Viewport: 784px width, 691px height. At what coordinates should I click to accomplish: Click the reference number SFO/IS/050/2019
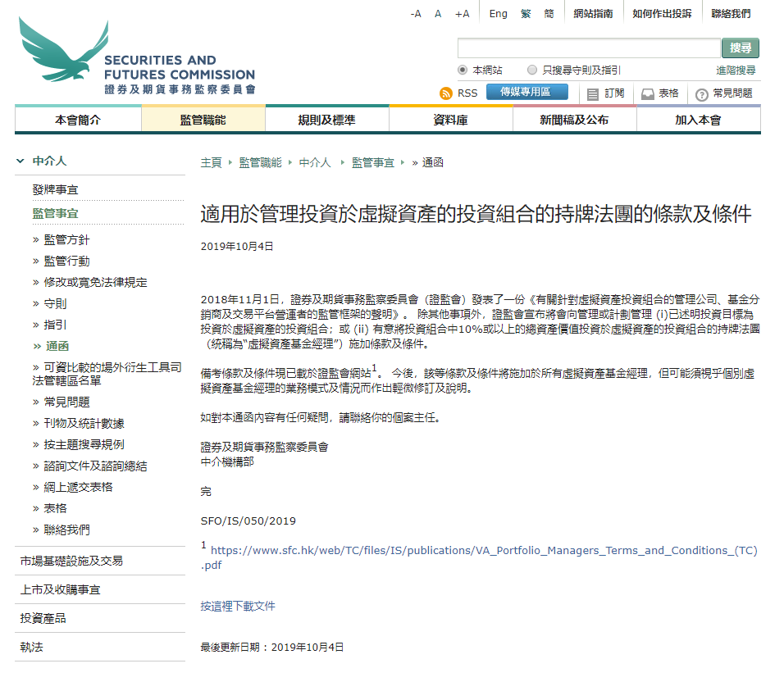(x=248, y=521)
